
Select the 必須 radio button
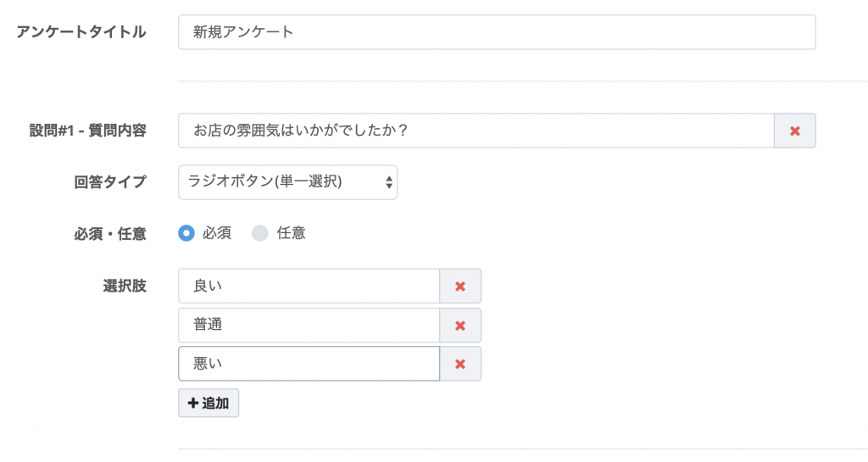pyautogui.click(x=186, y=233)
